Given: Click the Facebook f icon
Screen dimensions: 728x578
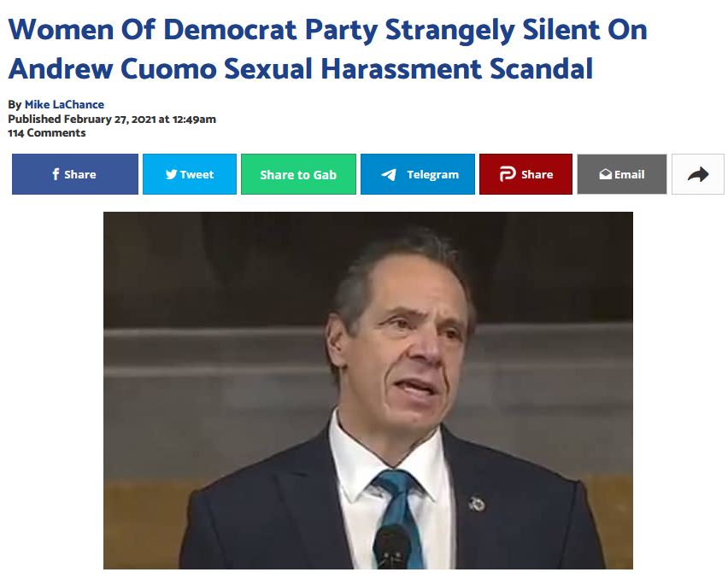Looking at the screenshot, I should 56,174.
